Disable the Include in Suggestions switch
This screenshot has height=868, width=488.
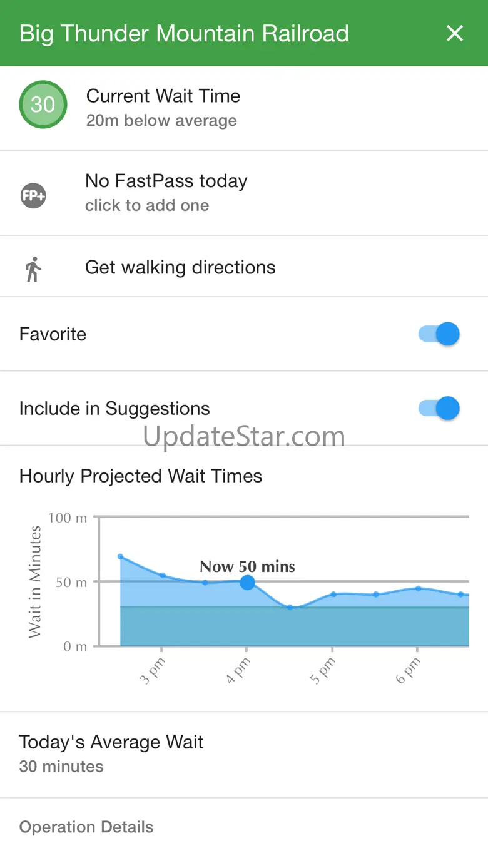439,408
